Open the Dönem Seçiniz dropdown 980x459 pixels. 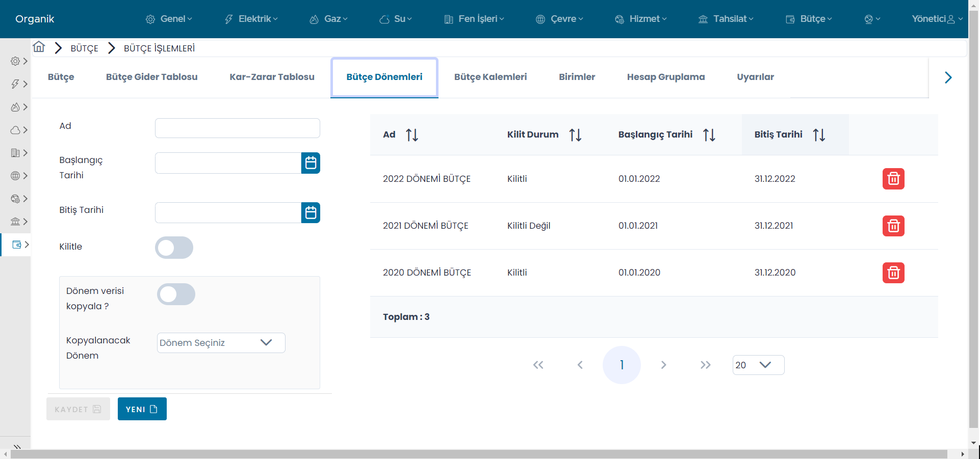coord(221,343)
